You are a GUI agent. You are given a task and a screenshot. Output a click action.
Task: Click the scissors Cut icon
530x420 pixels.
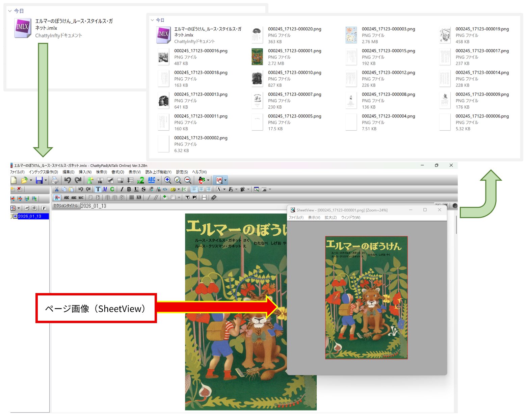pos(57,189)
